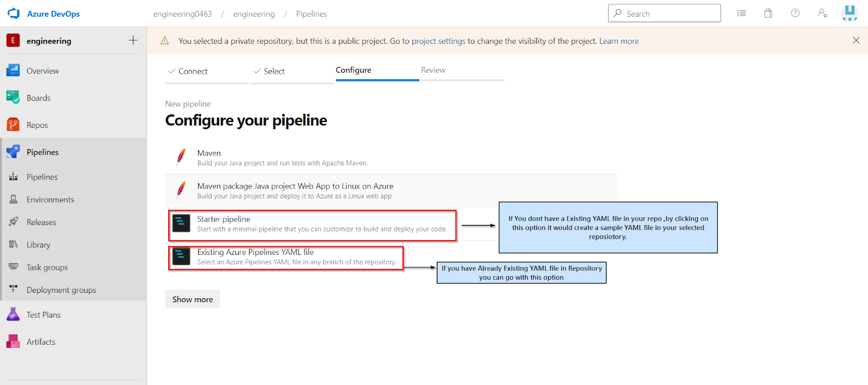868x385 pixels.
Task: Click the Starter pipeline YAML icon
Action: point(181,223)
